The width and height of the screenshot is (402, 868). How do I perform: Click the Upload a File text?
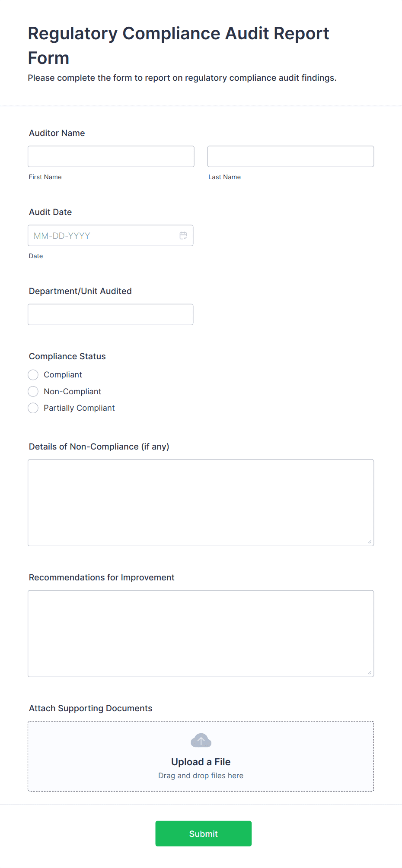point(201,762)
